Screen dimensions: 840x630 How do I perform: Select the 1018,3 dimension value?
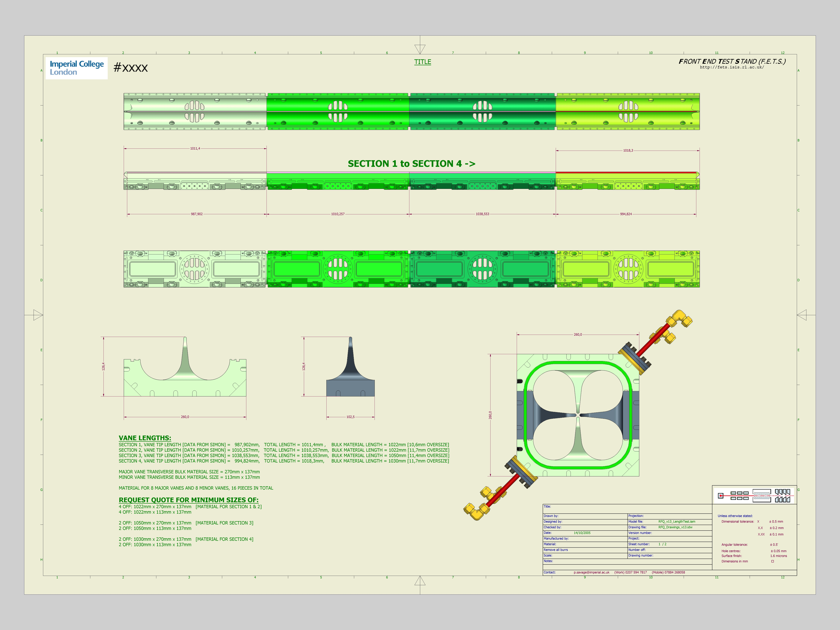(x=628, y=150)
